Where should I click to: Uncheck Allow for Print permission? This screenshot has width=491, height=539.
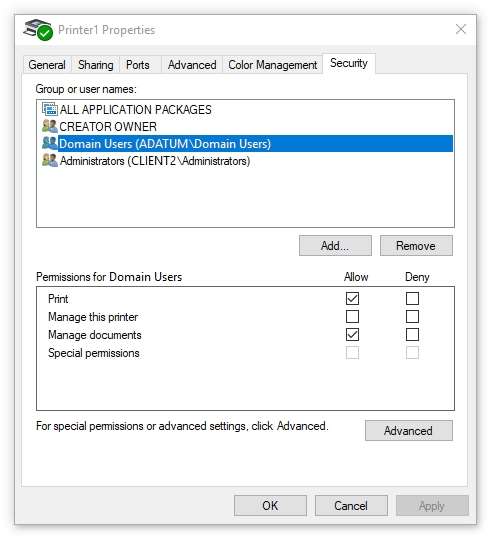352,298
